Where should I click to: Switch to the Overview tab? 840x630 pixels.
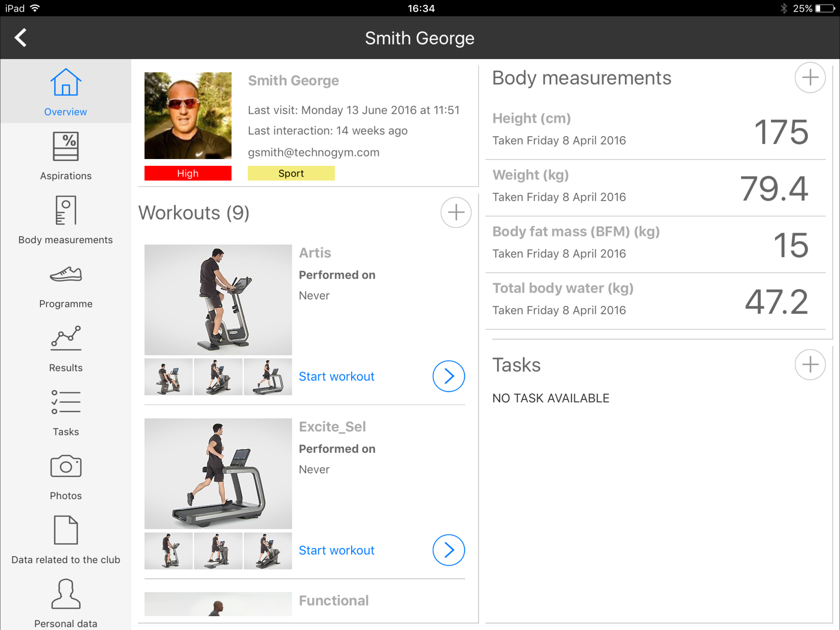tap(66, 92)
